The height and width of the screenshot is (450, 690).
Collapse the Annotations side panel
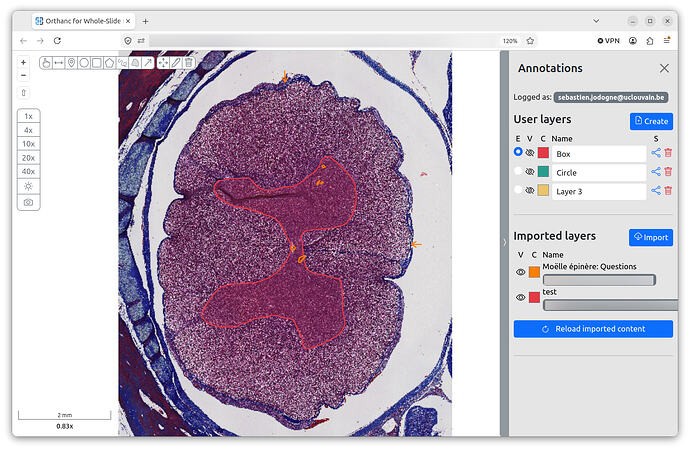505,242
